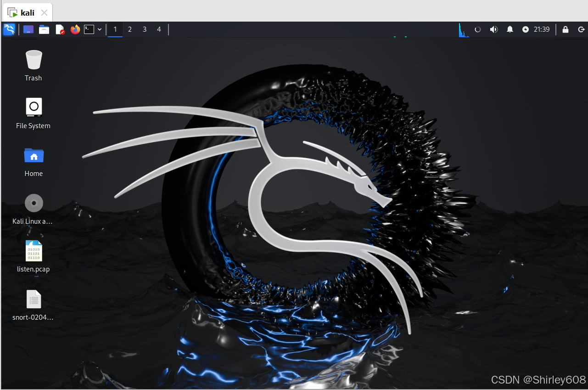Select the snort-0204 text file on the desktop
This screenshot has width=588, height=390.
click(34, 305)
